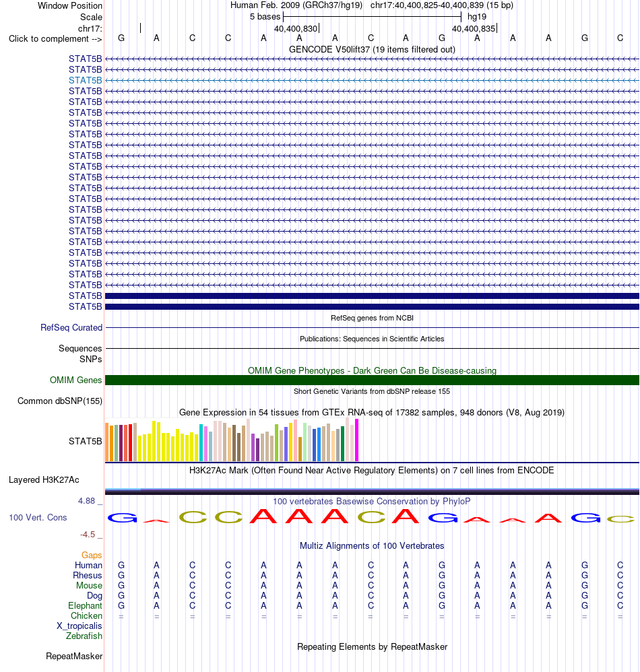Click the 'Window Position' label
This screenshot has width=640, height=672.
click(70, 5)
